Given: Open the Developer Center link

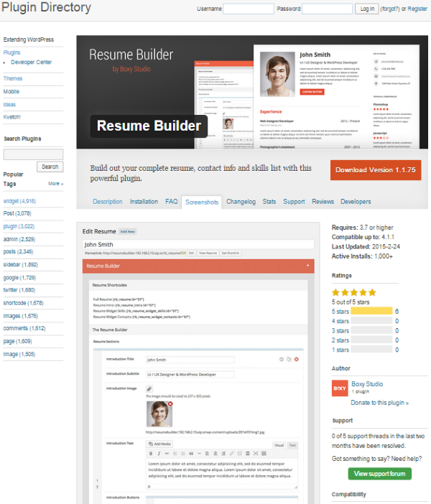Looking at the screenshot, I should coord(31,62).
